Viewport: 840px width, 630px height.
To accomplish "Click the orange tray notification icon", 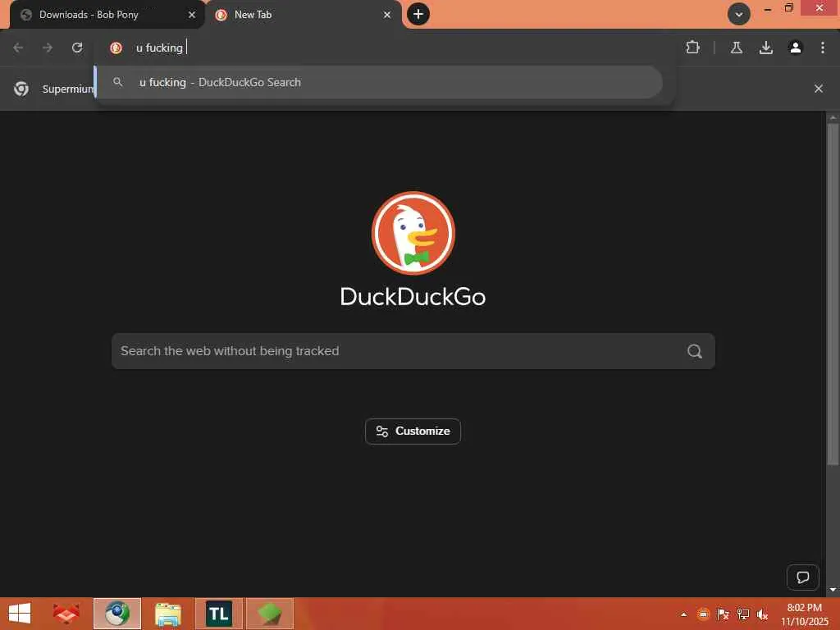I will (x=703, y=614).
